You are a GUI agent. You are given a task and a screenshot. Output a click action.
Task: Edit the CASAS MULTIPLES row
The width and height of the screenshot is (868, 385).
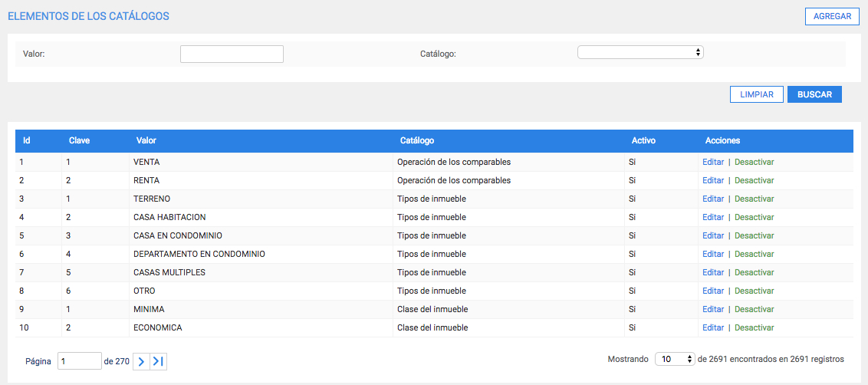[713, 272]
